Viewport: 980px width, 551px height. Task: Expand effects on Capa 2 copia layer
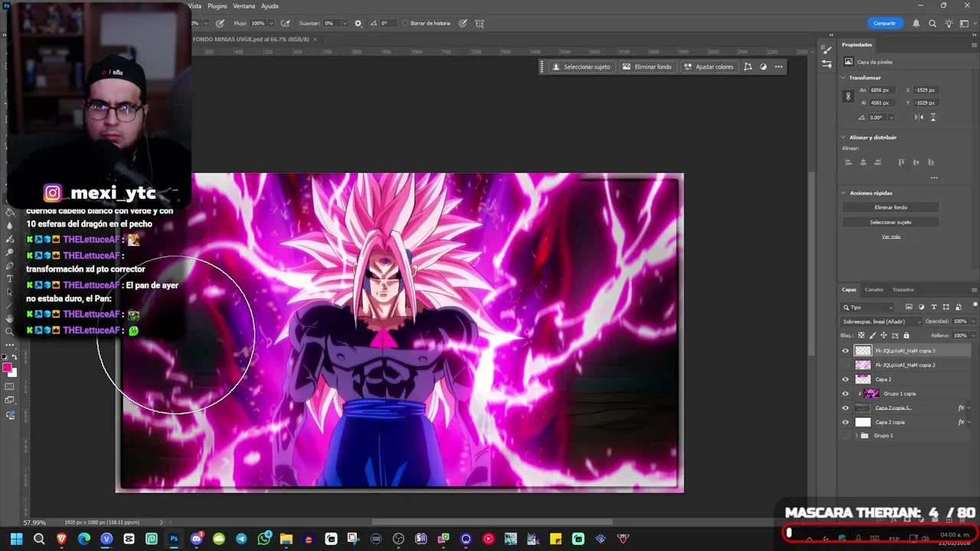969,422
